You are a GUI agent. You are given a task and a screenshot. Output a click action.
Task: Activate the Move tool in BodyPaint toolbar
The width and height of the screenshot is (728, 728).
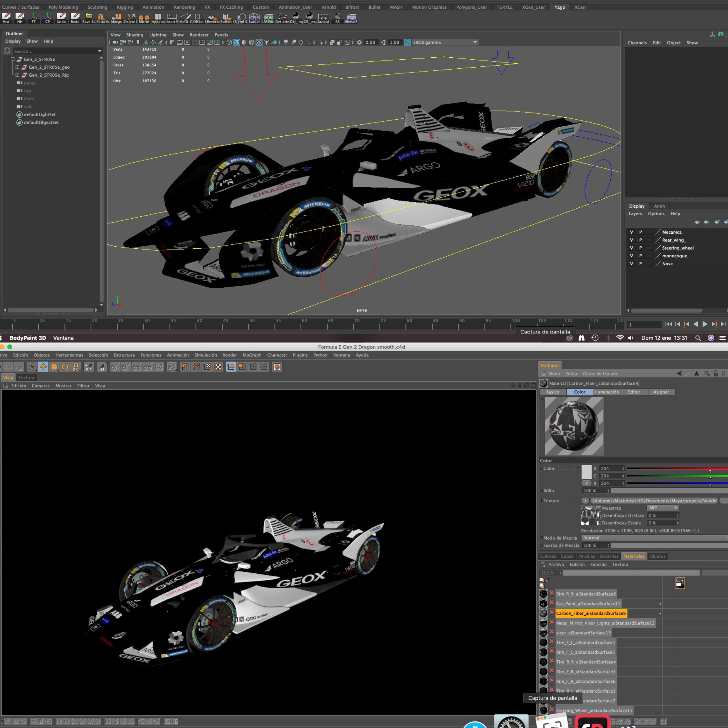click(43, 367)
